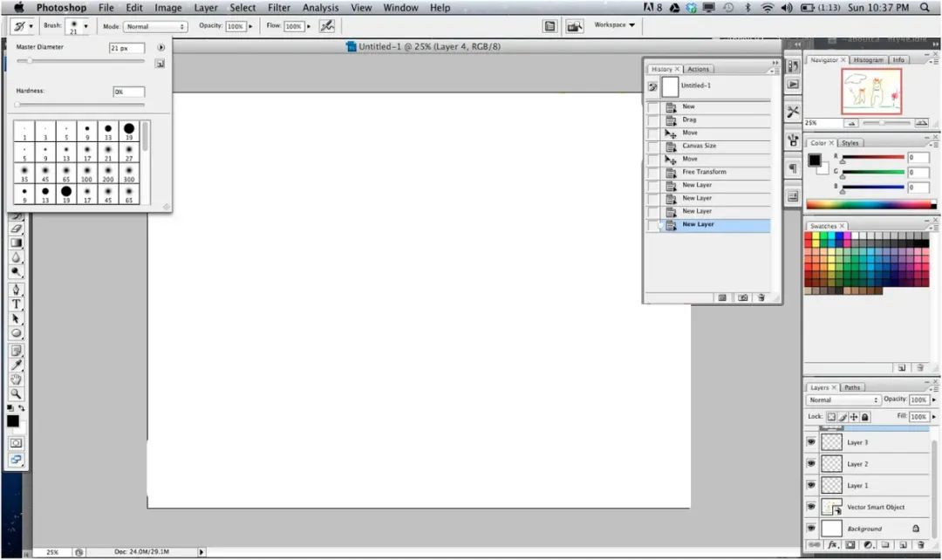Select the Gradient tool

17,243
